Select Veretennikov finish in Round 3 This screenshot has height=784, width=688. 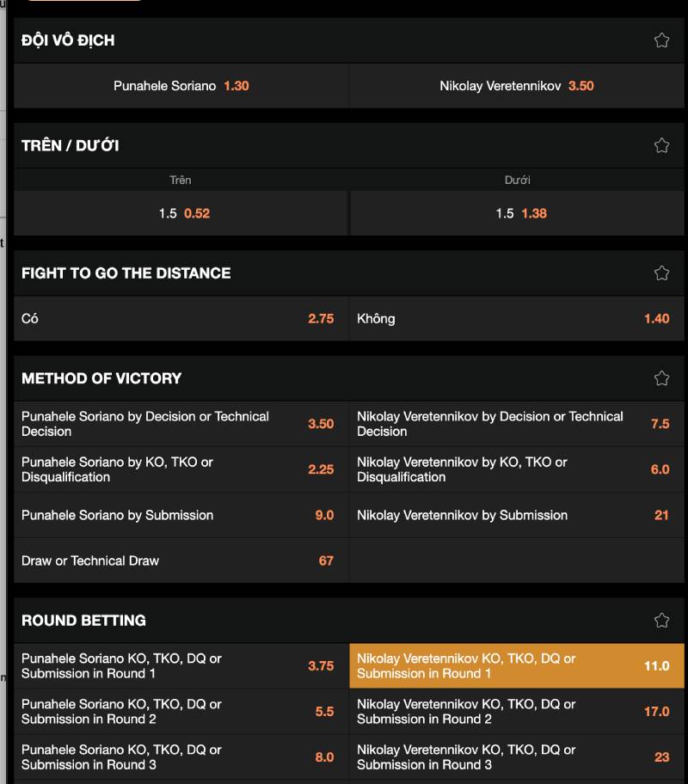(x=515, y=757)
